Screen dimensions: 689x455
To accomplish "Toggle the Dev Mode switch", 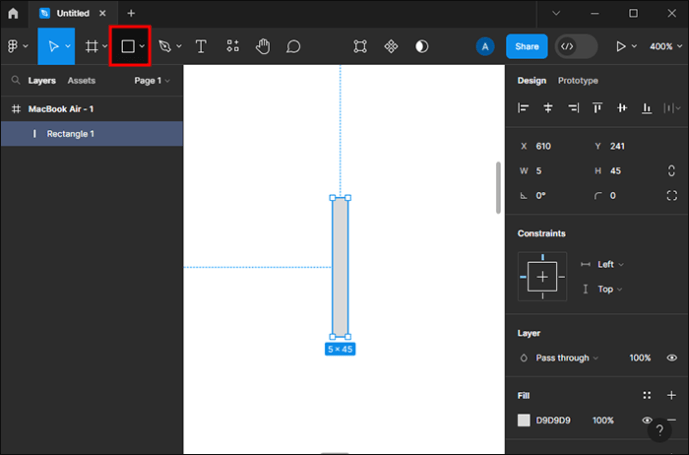I will pyautogui.click(x=576, y=46).
